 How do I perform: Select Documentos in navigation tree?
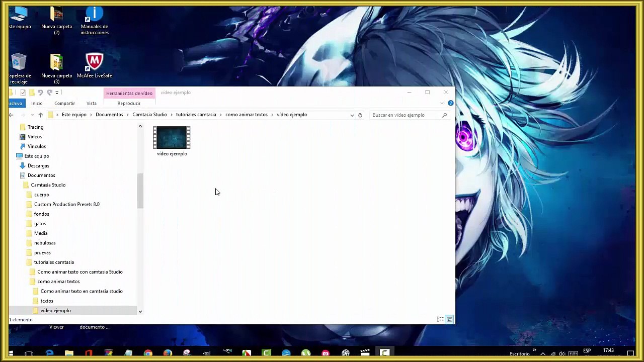click(x=41, y=175)
